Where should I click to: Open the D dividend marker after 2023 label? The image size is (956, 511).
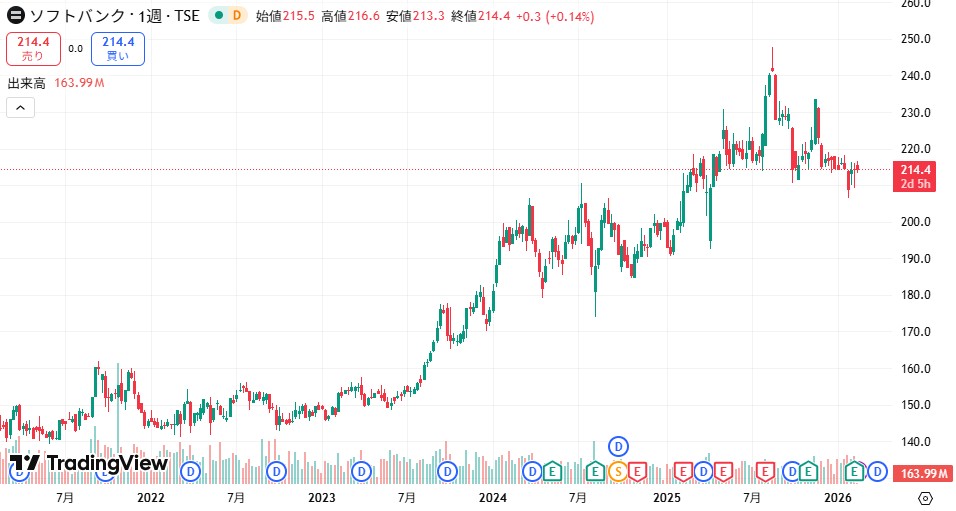click(362, 471)
